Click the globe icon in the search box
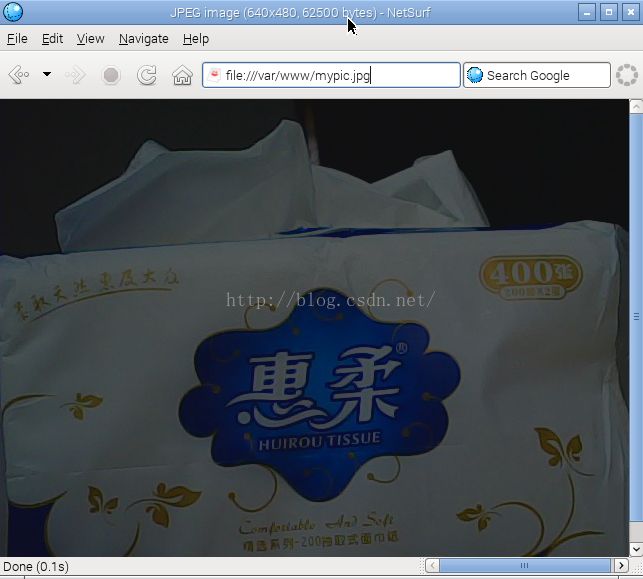This screenshot has height=579, width=643. coord(475,75)
